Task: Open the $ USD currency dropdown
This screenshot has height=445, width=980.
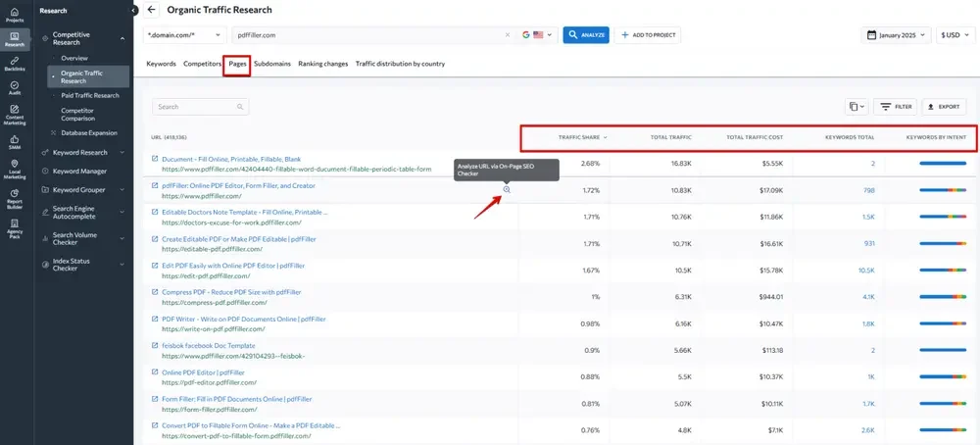Action: tap(954, 35)
